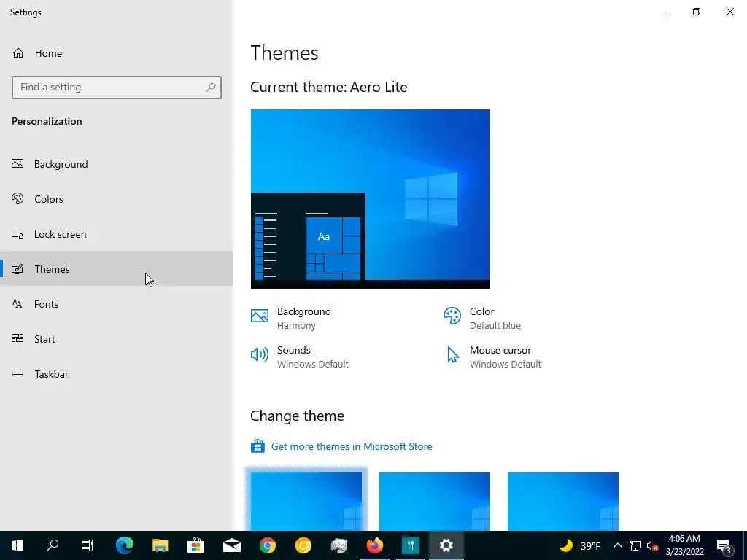
Task: Open the Lock screen settings page
Action: tap(116, 234)
